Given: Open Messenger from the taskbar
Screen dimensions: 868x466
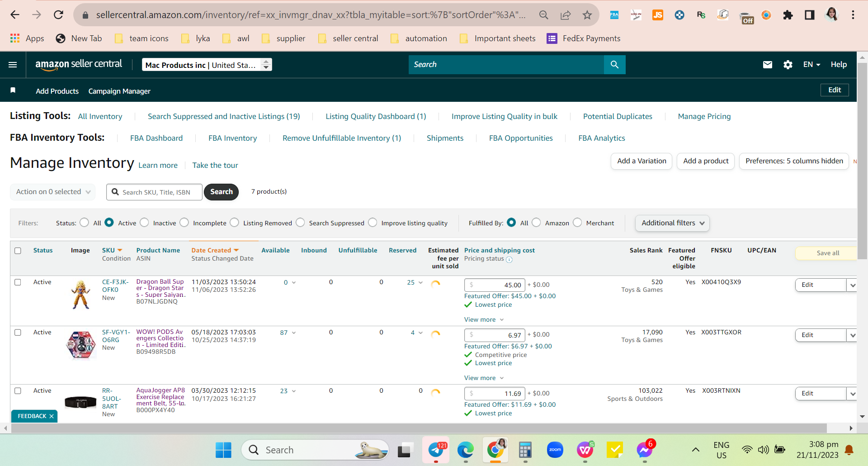Looking at the screenshot, I should [x=645, y=450].
